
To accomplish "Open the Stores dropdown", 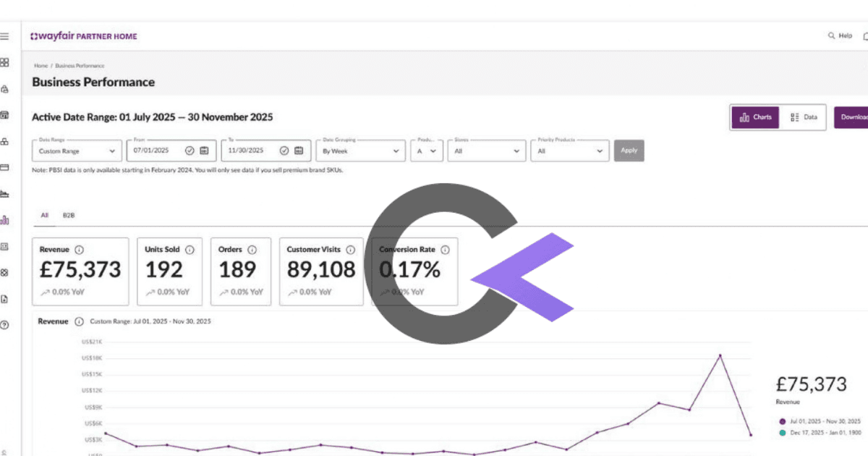I will click(486, 151).
